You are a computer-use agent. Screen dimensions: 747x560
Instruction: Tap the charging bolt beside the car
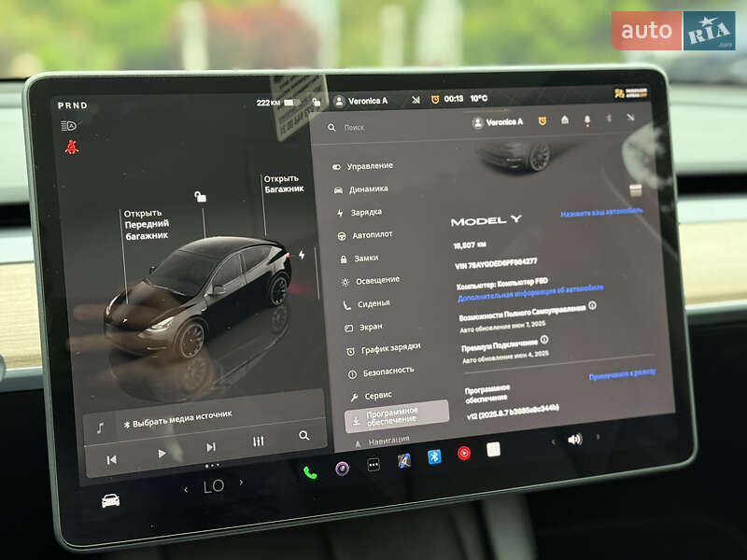302,255
